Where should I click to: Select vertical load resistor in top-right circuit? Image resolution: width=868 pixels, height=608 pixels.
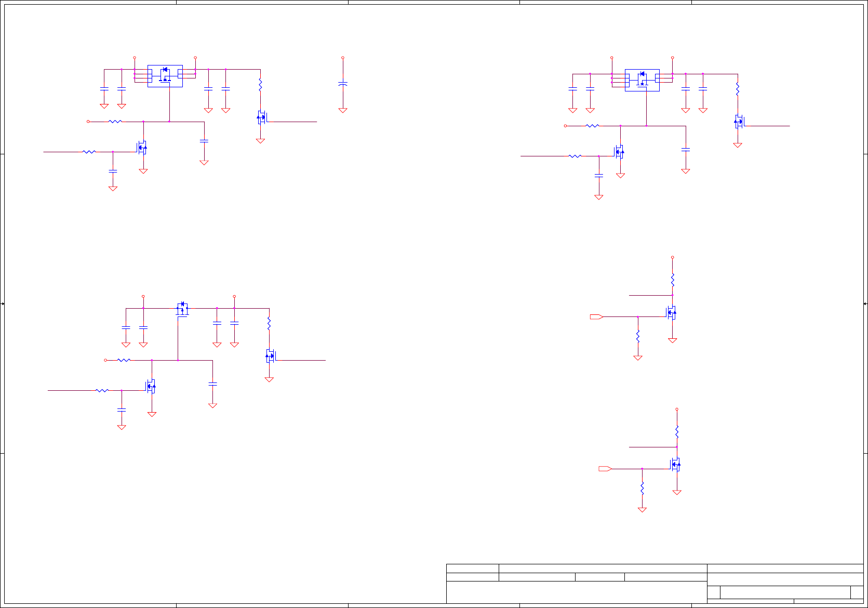point(738,89)
